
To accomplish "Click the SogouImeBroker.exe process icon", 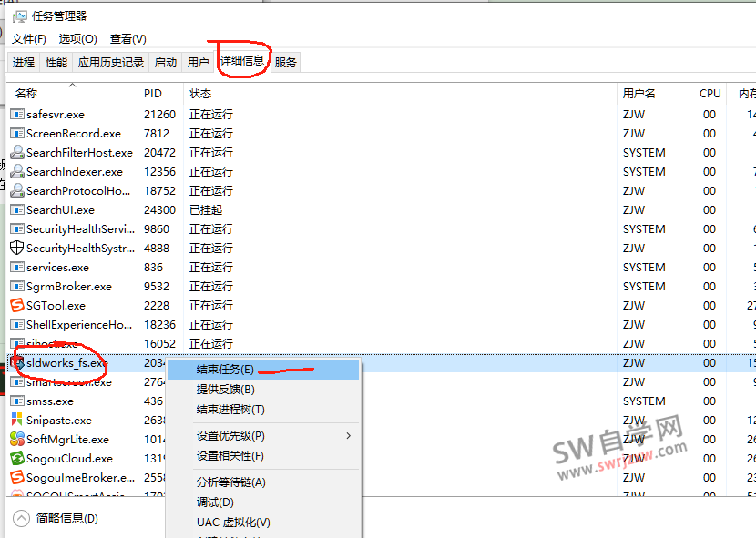I will 16,477.
